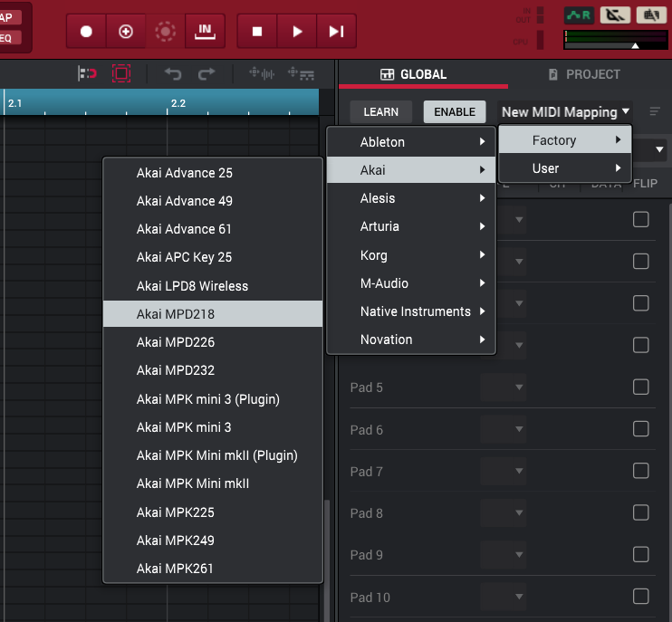Toggle the dotted automation record icon
The image size is (672, 622).
[x=166, y=32]
